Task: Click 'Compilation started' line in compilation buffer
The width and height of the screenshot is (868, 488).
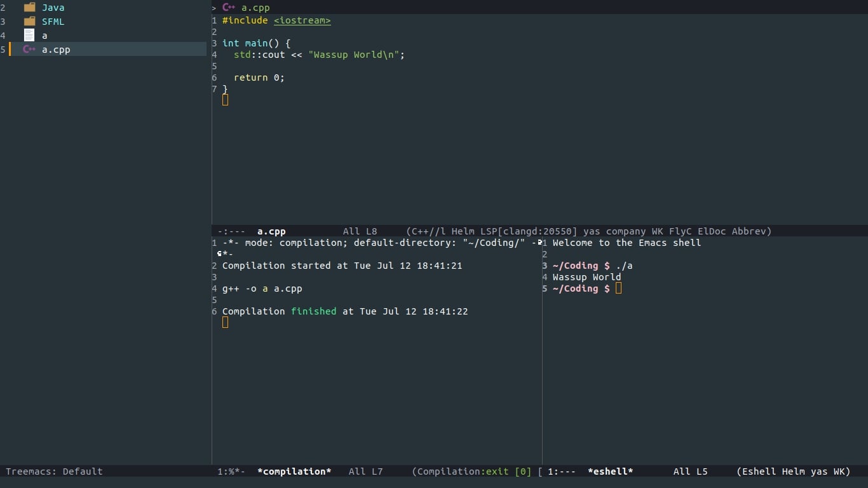Action: (x=342, y=266)
